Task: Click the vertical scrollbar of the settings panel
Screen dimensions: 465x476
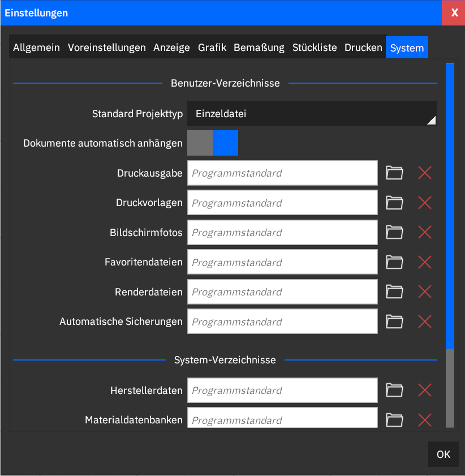Action: coord(450,246)
